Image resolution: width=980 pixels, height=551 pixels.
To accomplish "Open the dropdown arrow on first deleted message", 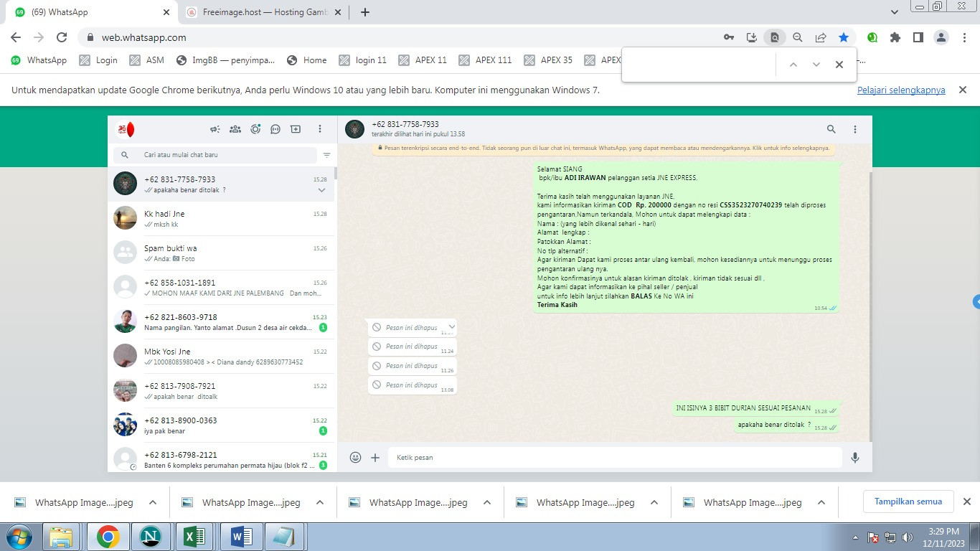I will 451,326.
